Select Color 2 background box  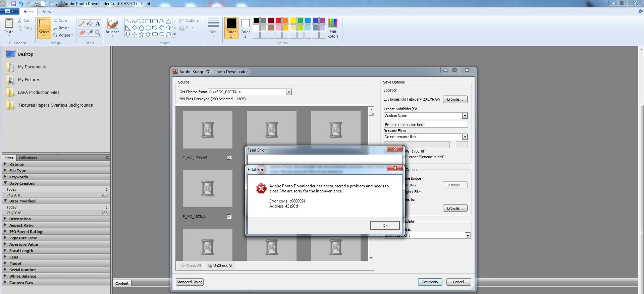click(x=245, y=28)
